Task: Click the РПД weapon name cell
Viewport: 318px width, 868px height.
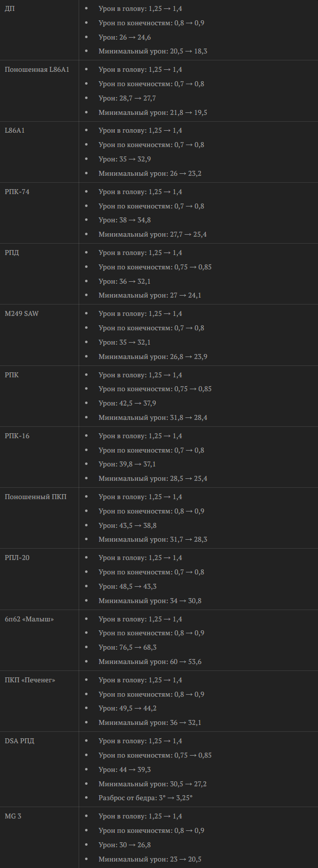Action: pyautogui.click(x=12, y=253)
